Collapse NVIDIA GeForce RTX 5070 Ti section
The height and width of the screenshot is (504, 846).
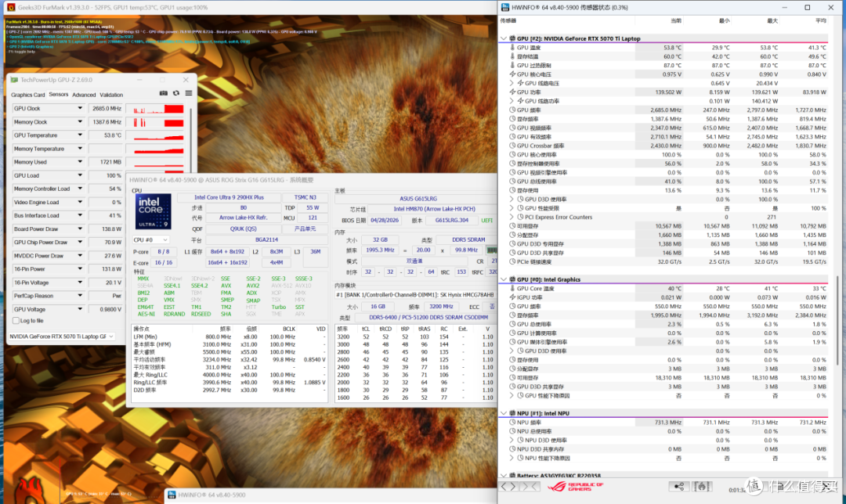coord(504,38)
